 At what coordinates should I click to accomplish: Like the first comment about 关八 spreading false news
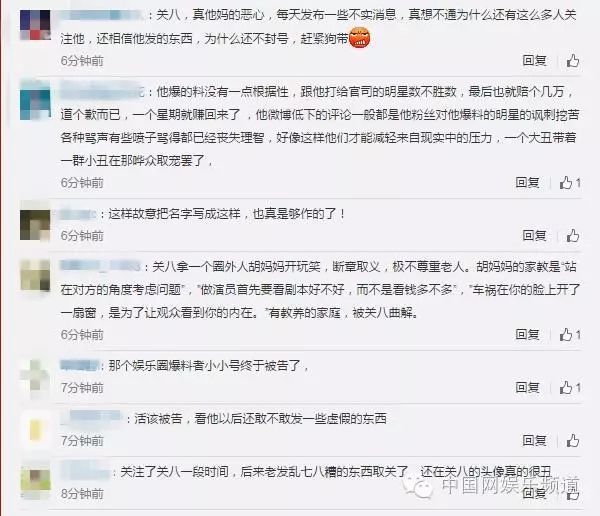pos(573,61)
